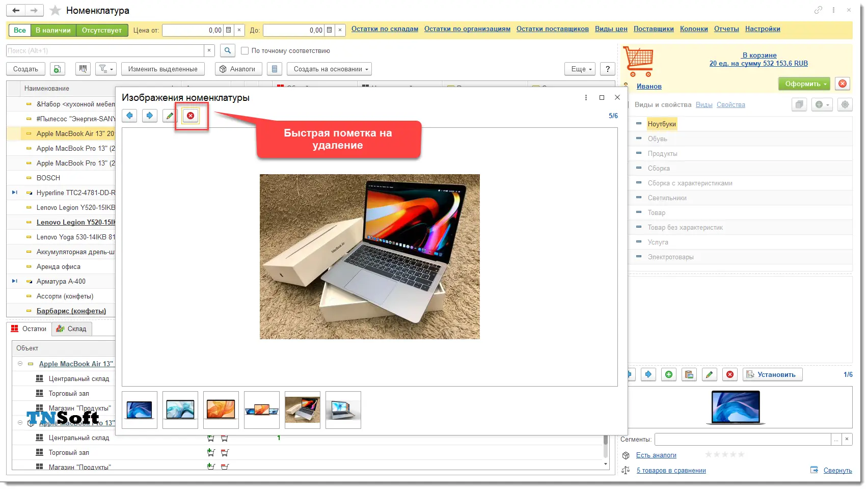Image resolution: width=868 pixels, height=490 pixels.
Task: Add a picture with the green plus button
Action: point(669,374)
